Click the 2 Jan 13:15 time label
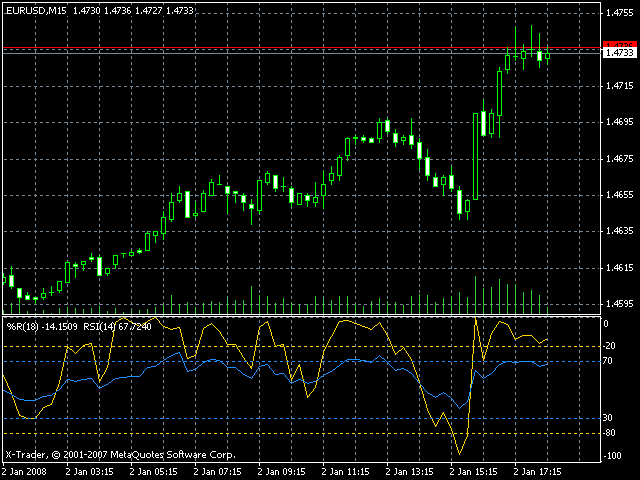 [x=410, y=472]
